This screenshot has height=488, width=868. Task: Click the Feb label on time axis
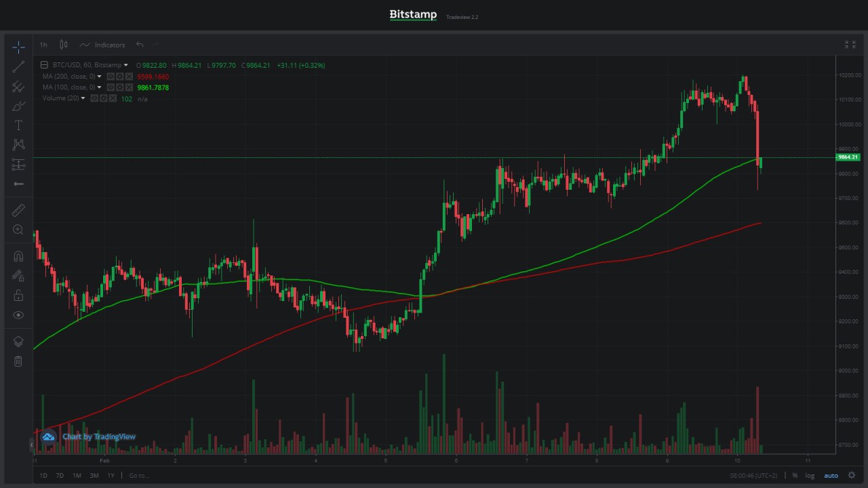[104, 460]
